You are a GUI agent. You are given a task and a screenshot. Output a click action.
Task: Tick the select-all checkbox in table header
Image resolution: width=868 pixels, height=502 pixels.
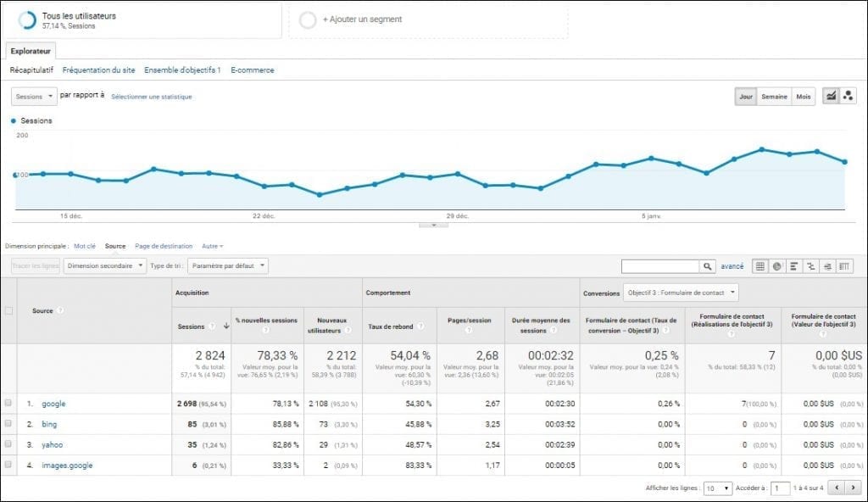click(8, 310)
